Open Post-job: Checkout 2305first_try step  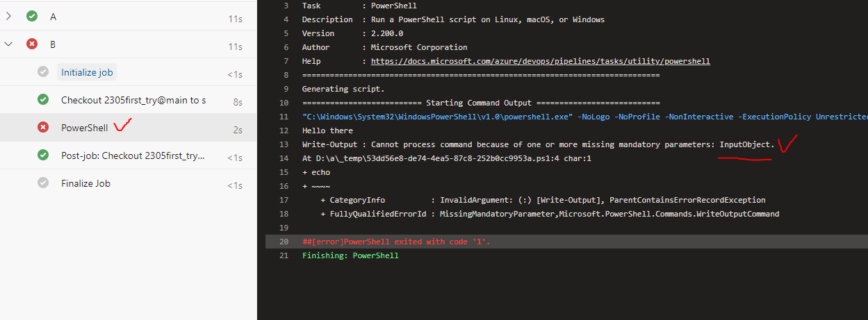tap(133, 155)
